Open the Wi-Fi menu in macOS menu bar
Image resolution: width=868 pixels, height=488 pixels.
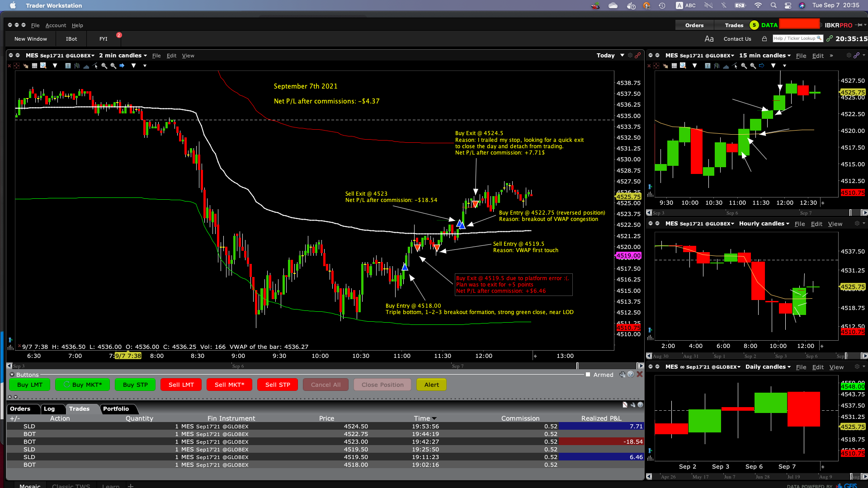point(758,5)
